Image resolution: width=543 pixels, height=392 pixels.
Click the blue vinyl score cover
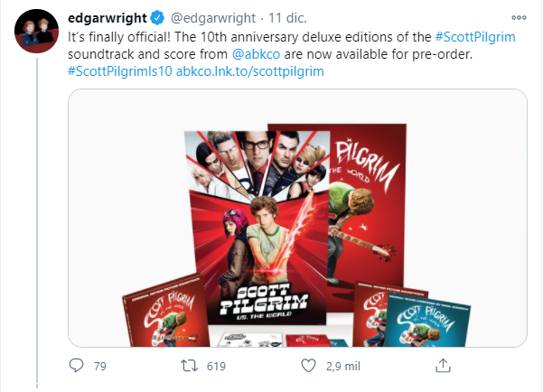click(x=427, y=321)
